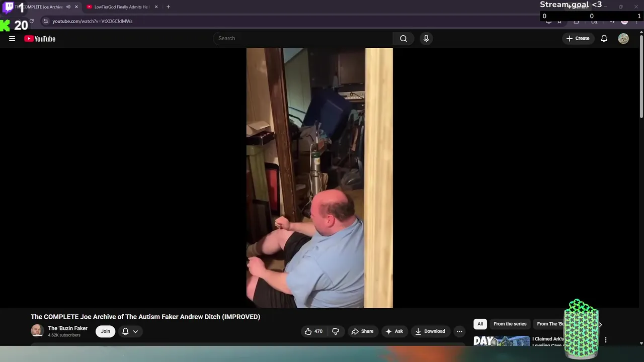Switch to the LowTierGod browser tab

[121, 7]
